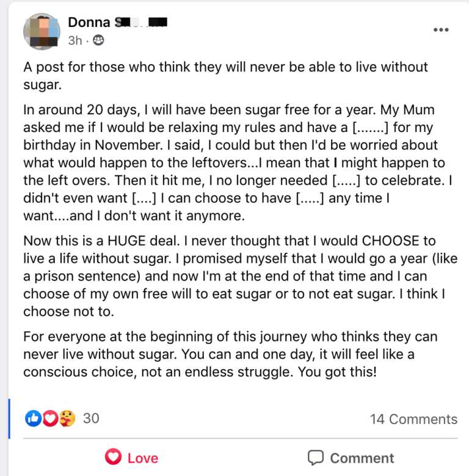Open Donna's profile picture
Screen dimensions: 469x476
[x=42, y=31]
